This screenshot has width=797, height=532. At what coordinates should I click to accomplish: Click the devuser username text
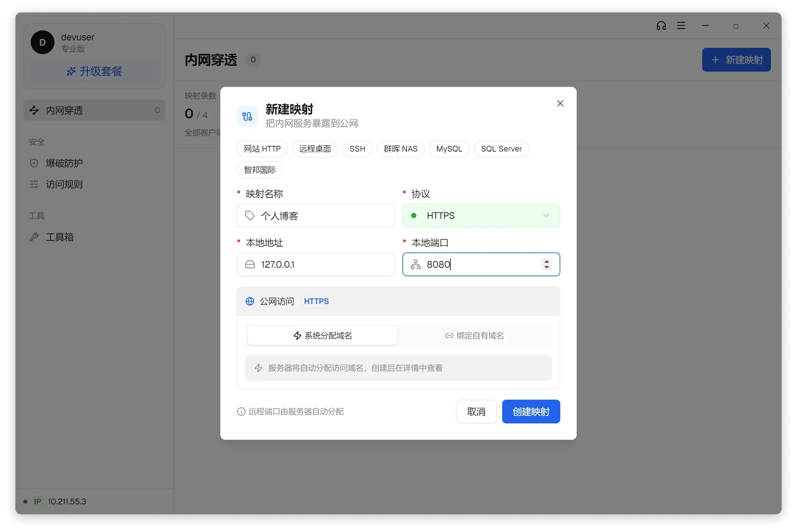click(78, 37)
